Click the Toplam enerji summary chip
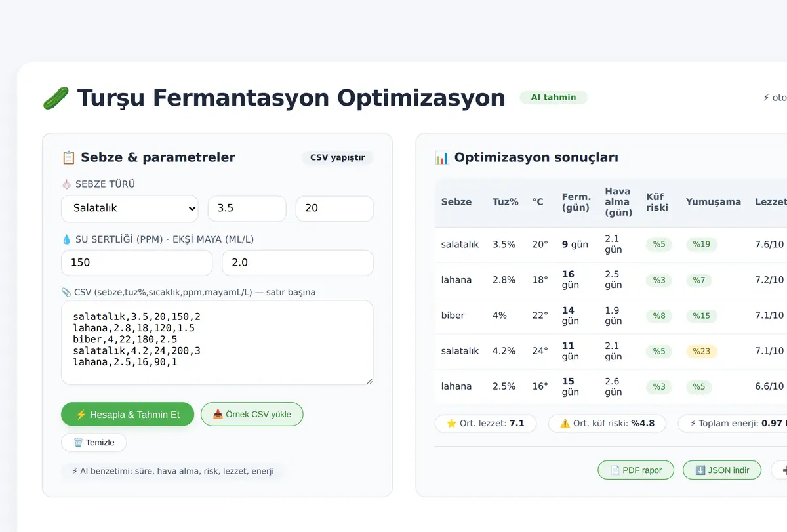Image resolution: width=787 pixels, height=532 pixels. (x=733, y=424)
